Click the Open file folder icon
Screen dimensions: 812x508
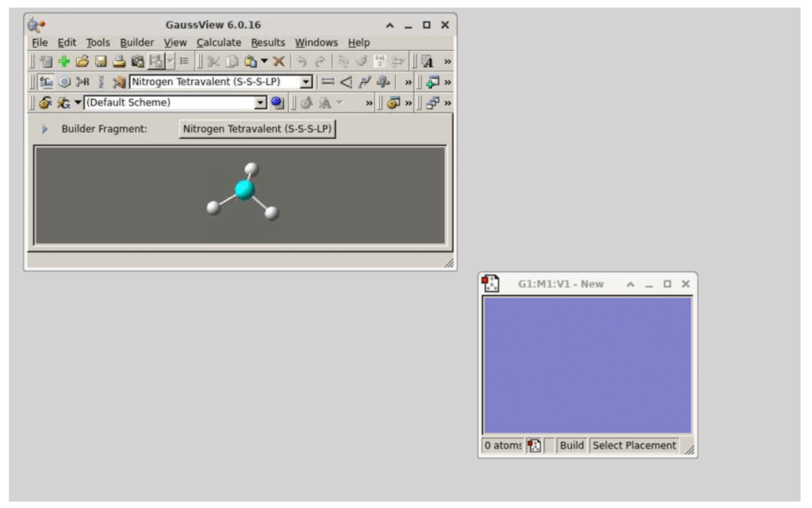[x=82, y=61]
